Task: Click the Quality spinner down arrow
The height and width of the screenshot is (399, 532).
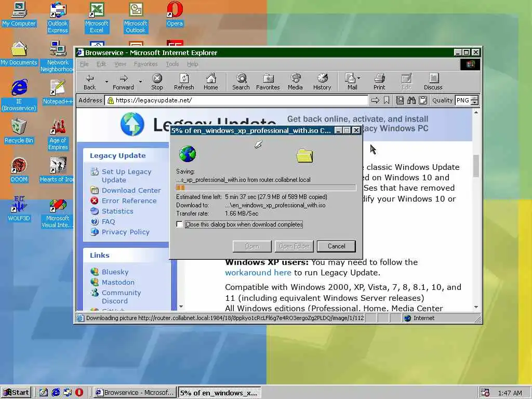Action: tap(475, 102)
